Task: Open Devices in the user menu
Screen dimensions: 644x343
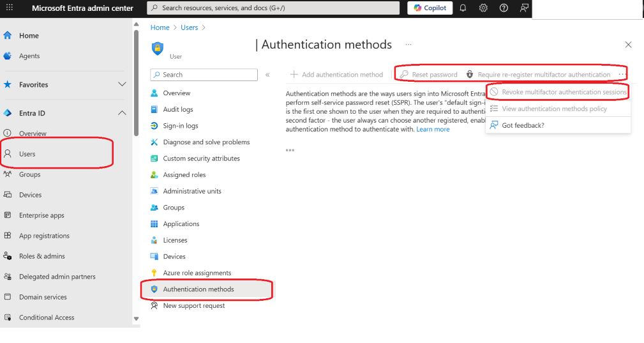Action: coord(174,256)
